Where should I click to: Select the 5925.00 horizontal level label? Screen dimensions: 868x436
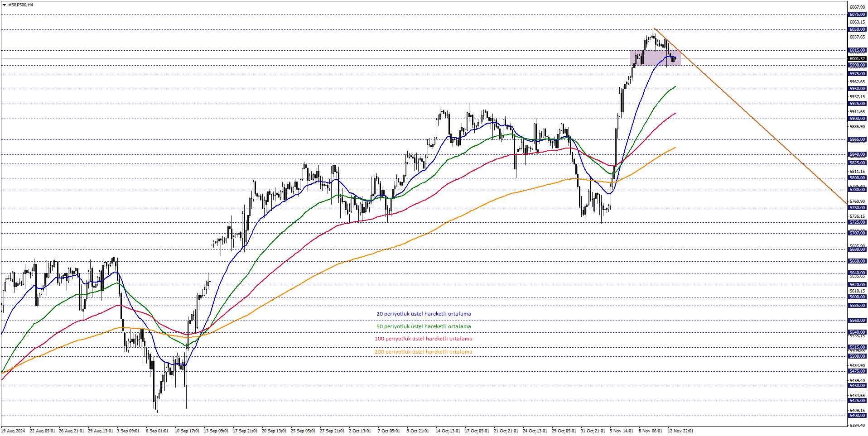click(857, 104)
